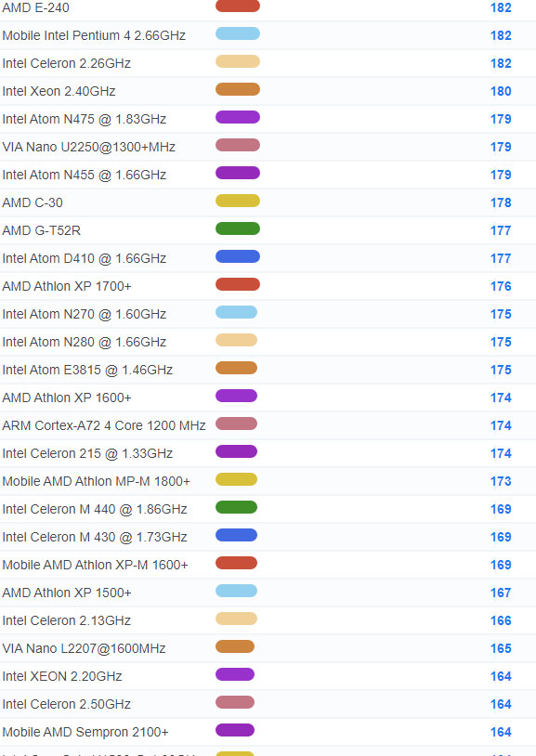Open the AMD E-240 CPU entry
Viewport: 536px width, 756px height.
tap(35, 7)
